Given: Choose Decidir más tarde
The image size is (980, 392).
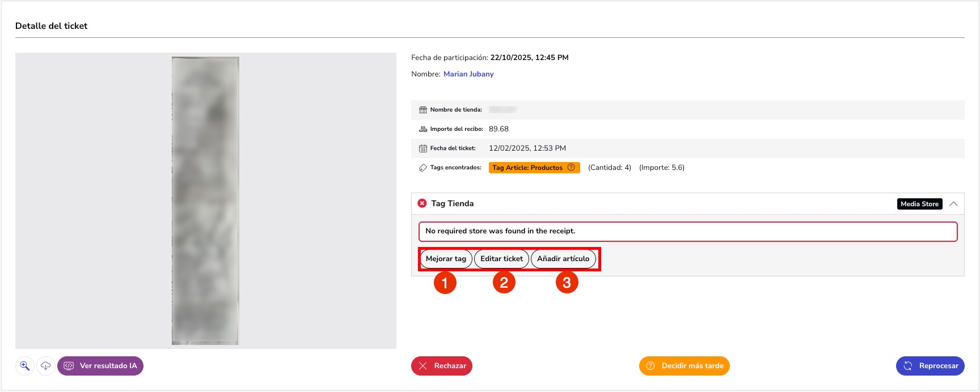Looking at the screenshot, I should coord(684,366).
